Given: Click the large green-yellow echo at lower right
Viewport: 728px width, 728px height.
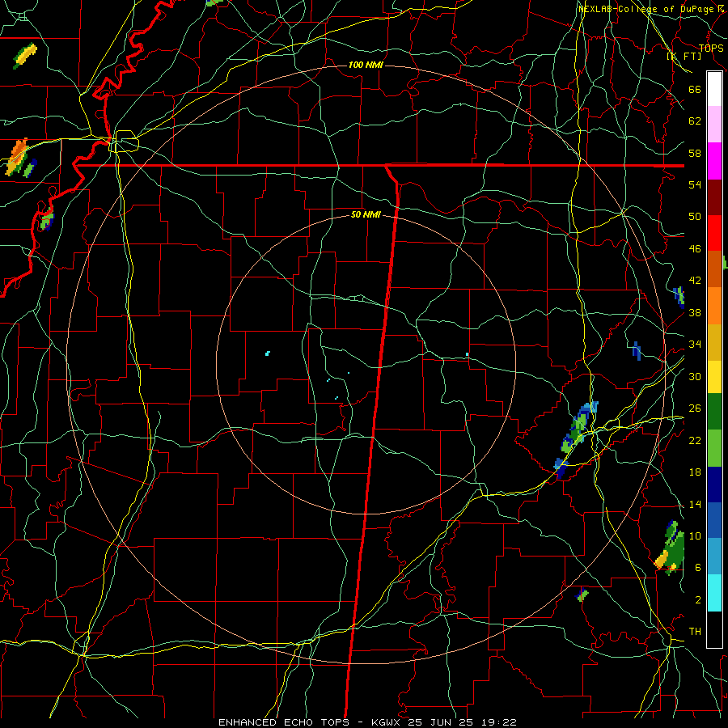Looking at the screenshot, I should click(670, 548).
